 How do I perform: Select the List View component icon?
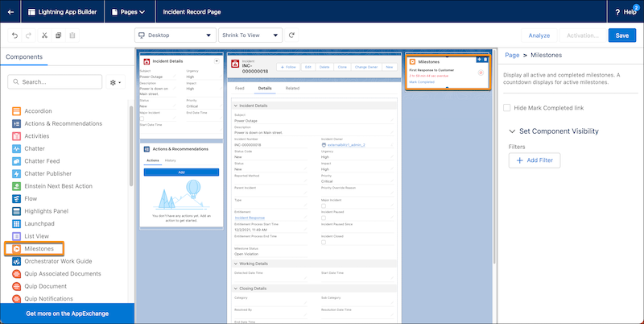tap(16, 236)
